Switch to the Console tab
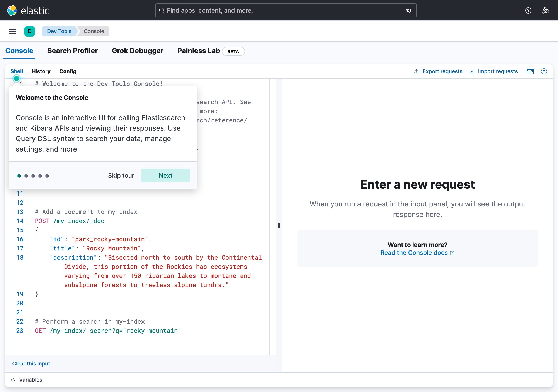Screen dimensions: 558x392 [19, 51]
